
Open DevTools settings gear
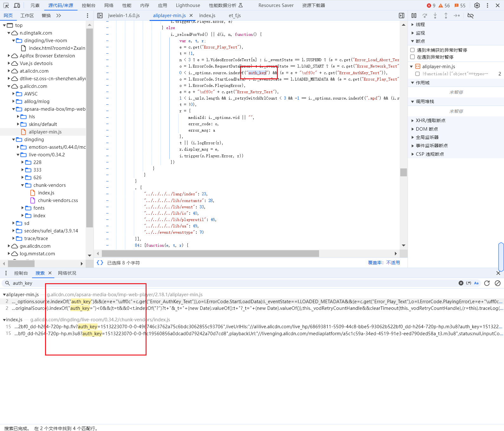(477, 5)
